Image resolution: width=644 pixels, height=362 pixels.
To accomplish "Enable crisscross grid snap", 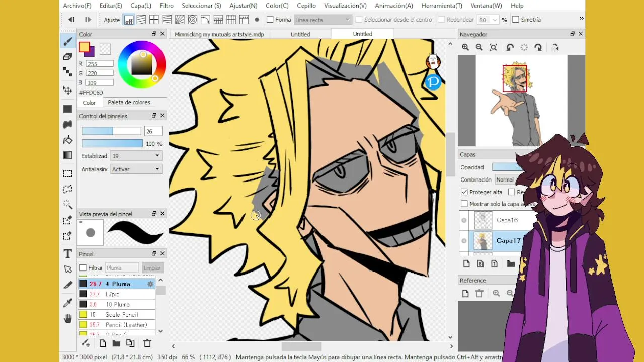I will point(154,20).
